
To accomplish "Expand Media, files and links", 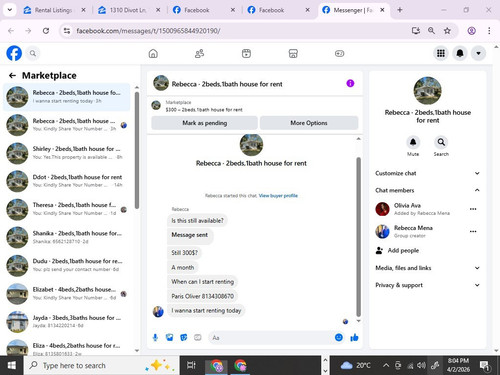I will (428, 268).
